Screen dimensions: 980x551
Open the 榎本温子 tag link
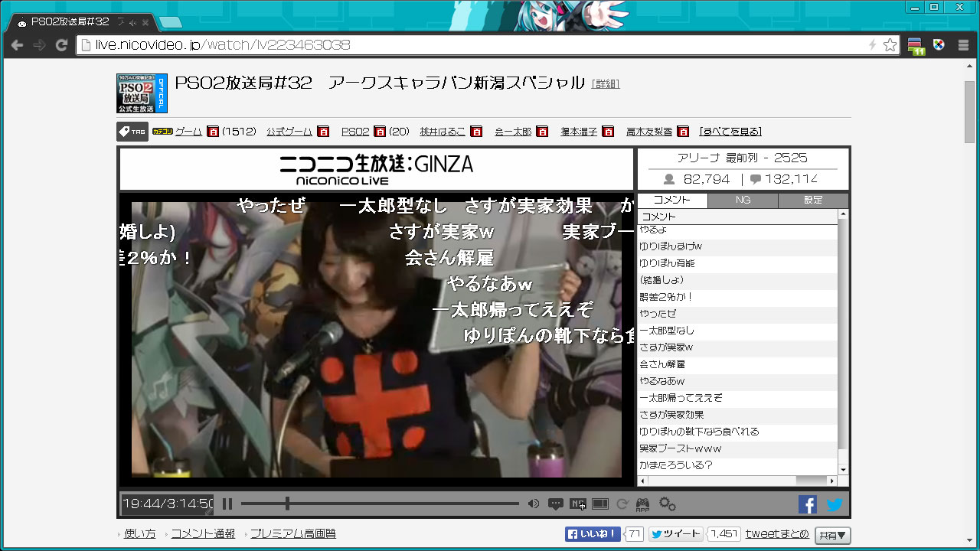579,132
